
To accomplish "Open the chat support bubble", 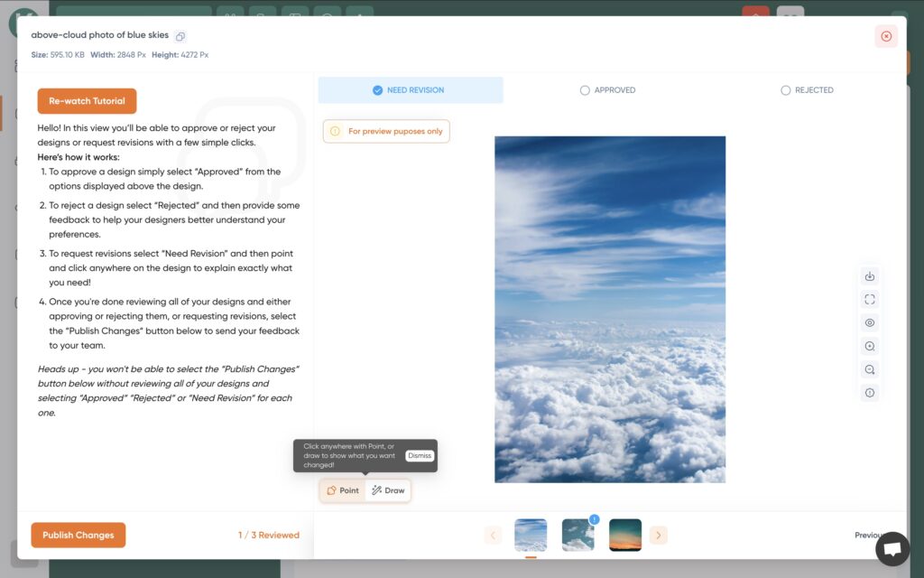I will point(892,548).
